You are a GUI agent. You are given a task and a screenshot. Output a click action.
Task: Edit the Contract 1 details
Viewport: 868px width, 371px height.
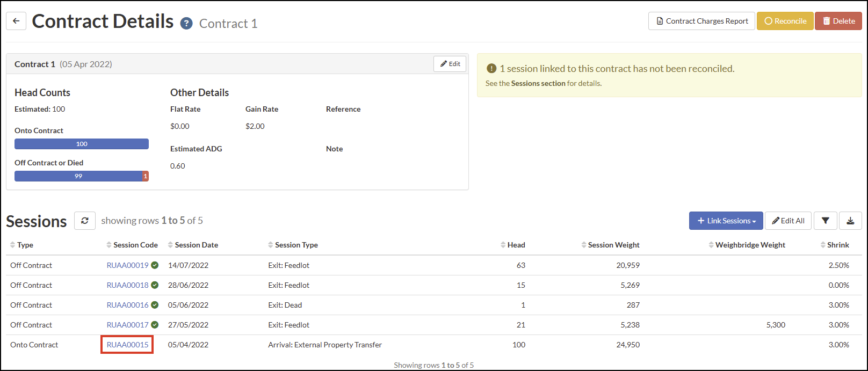click(x=450, y=64)
